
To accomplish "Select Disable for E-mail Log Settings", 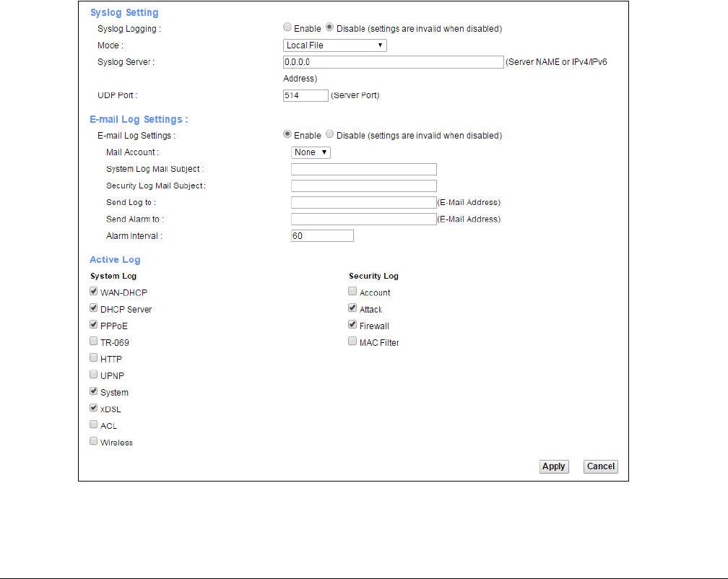I will pyautogui.click(x=329, y=134).
